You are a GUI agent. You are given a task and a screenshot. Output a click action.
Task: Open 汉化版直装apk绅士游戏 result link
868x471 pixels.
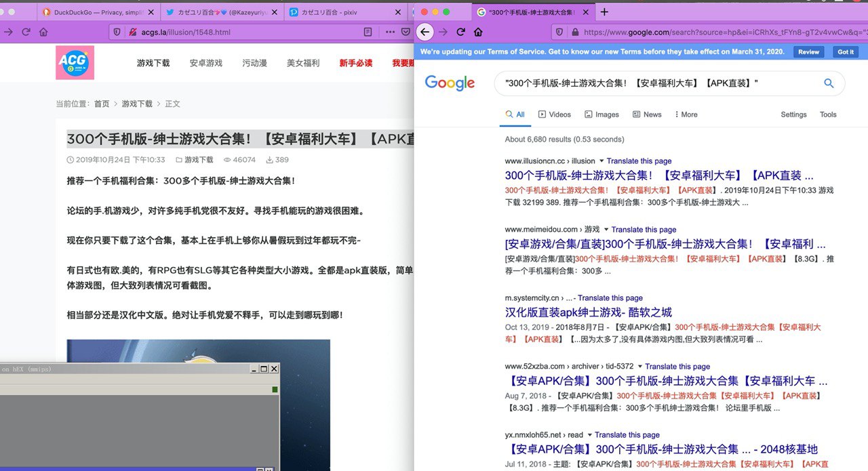click(x=589, y=312)
